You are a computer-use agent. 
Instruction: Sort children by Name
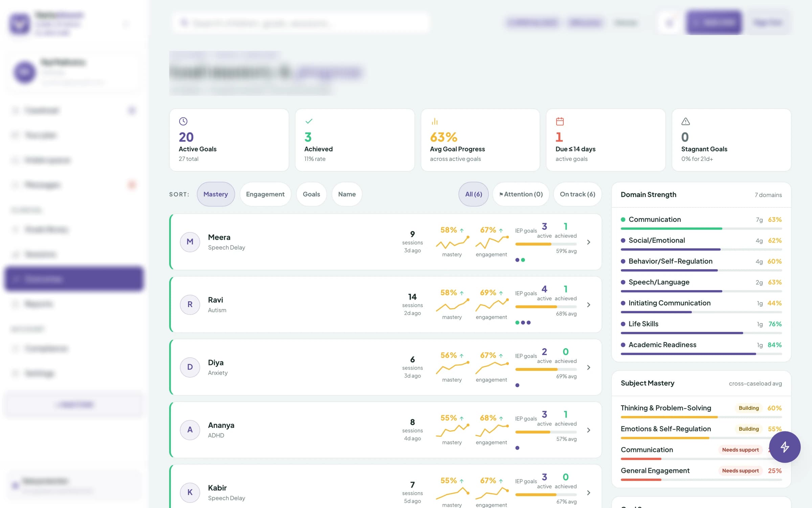pos(347,194)
